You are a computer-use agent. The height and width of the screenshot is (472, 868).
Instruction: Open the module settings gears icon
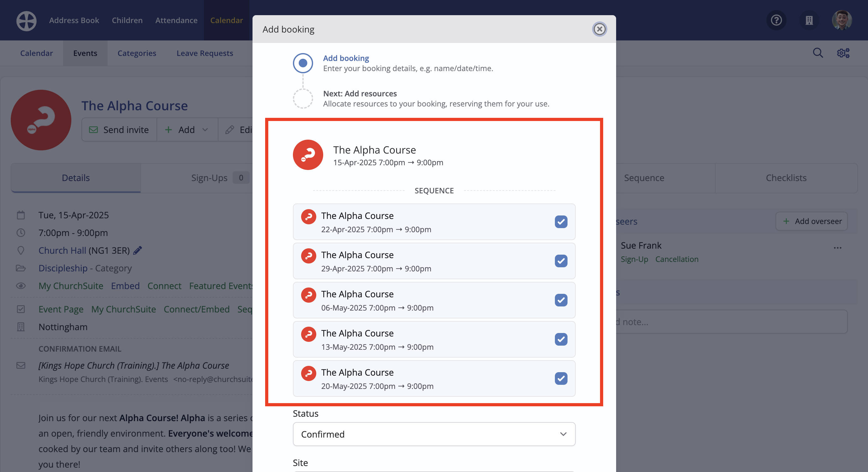[x=843, y=53]
